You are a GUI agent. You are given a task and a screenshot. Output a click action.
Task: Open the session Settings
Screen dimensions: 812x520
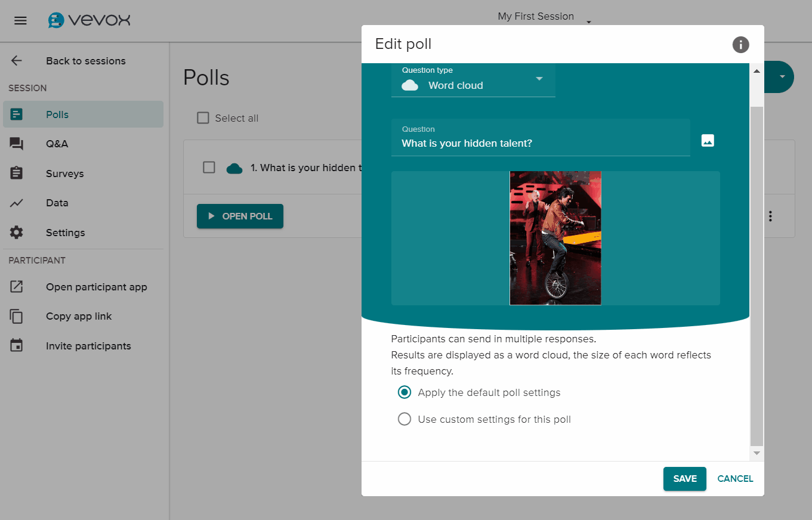pos(65,233)
